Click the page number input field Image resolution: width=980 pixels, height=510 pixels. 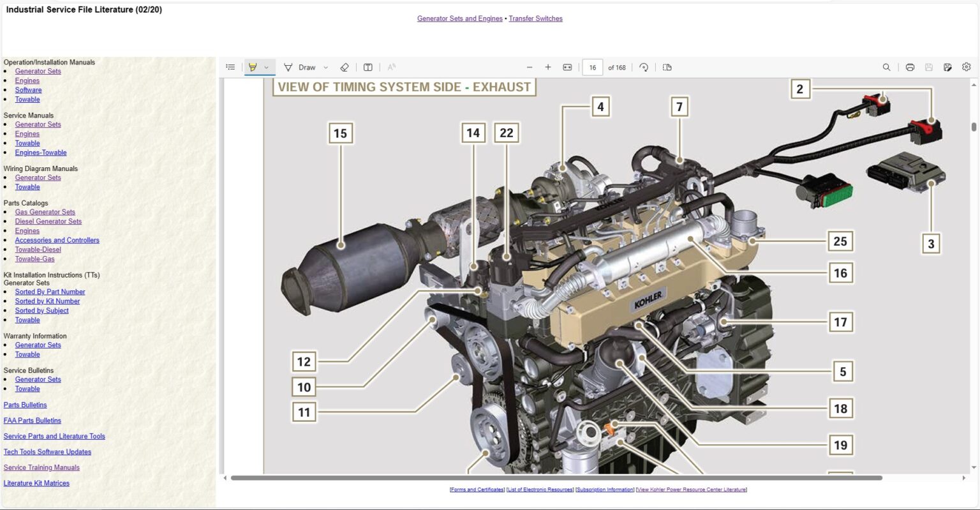coord(593,67)
